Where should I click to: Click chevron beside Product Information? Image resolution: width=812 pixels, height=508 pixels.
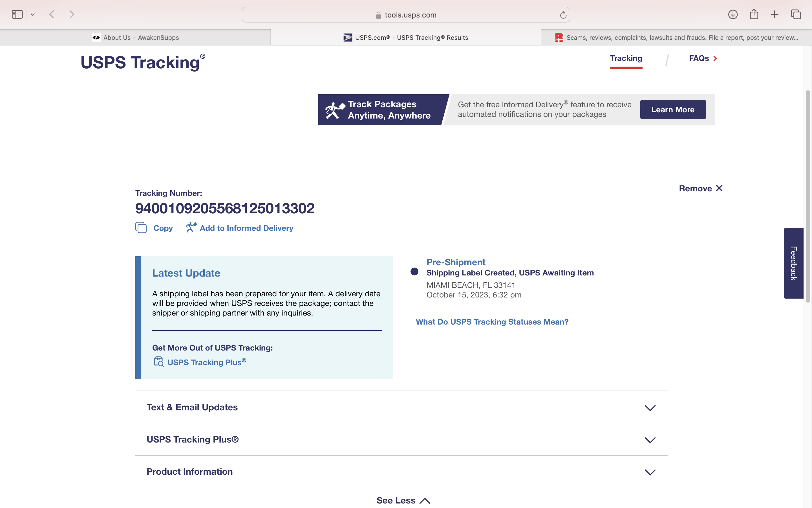[x=650, y=472]
